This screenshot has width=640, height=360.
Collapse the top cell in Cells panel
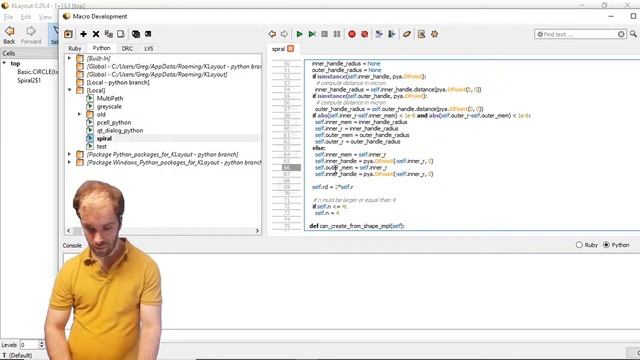click(x=4, y=63)
